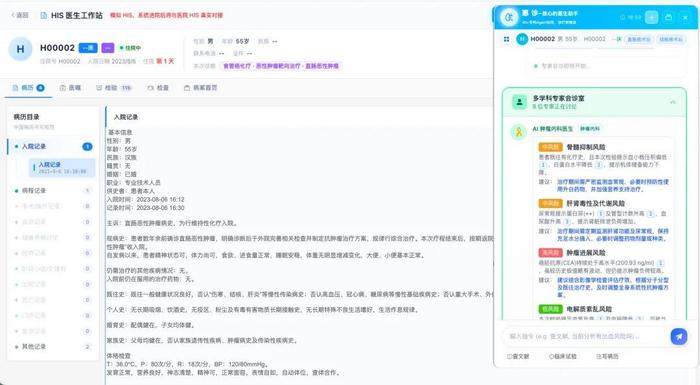
Task: Click the icon on the 医嘱 tab
Action: [x=62, y=88]
